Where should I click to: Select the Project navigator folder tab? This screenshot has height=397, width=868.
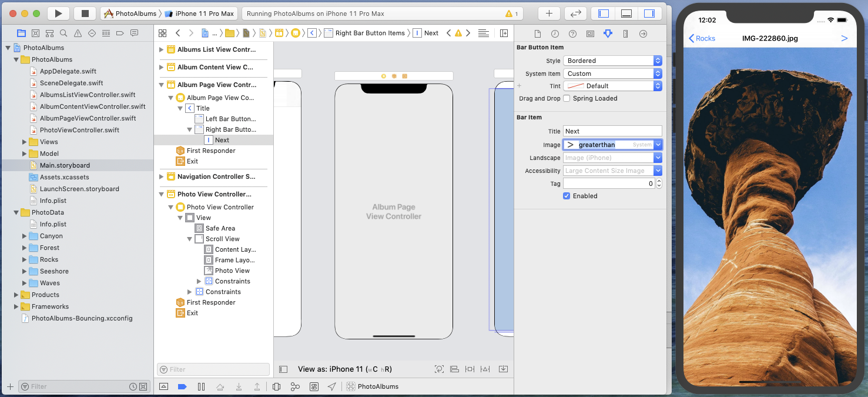point(22,33)
